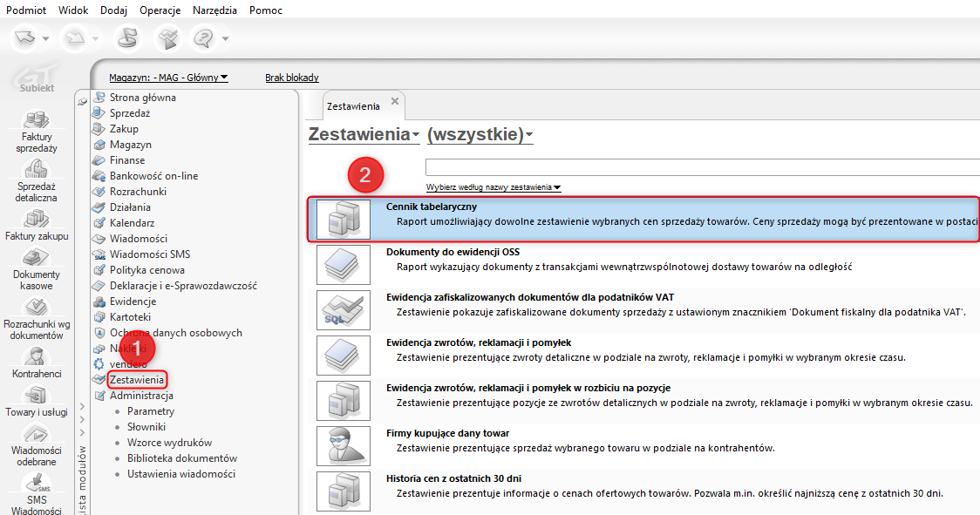This screenshot has height=515, width=980.
Task: Click the Ochrona danych osobowych shield icon
Action: point(99,333)
